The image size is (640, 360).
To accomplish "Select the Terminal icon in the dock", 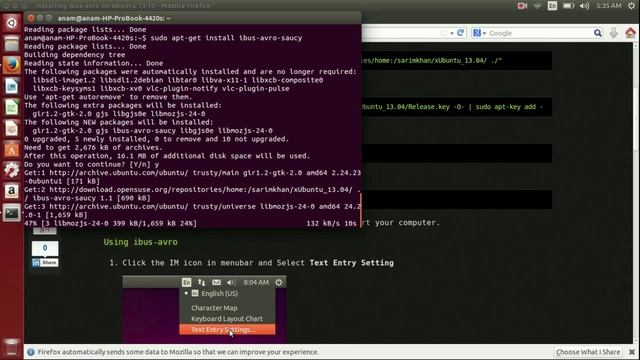I will (x=11, y=213).
